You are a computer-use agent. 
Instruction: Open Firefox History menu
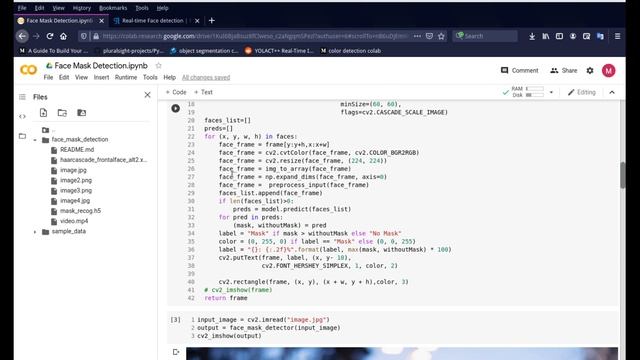pos(82,8)
